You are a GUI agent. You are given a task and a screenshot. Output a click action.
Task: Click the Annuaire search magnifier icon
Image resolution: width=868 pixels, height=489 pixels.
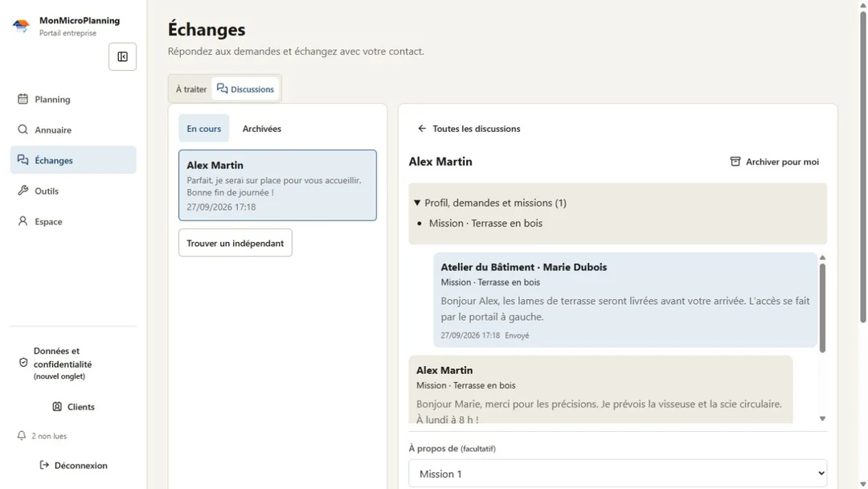click(23, 129)
